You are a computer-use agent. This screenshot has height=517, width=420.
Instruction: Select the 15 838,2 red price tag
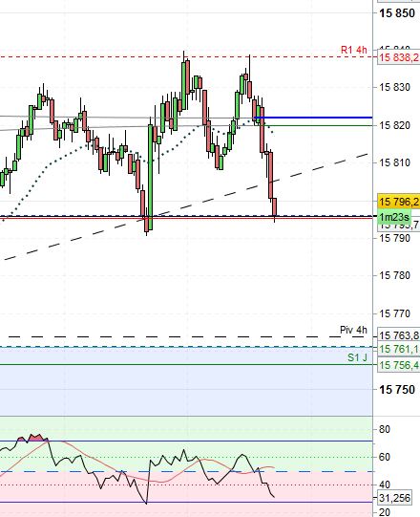click(x=399, y=57)
